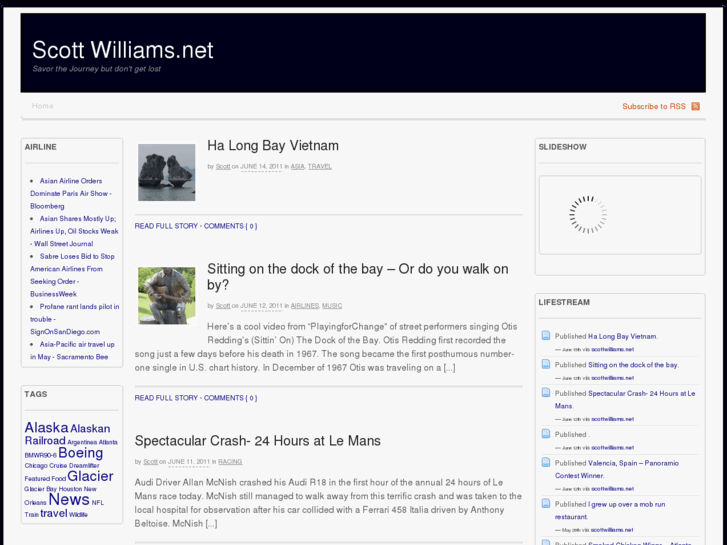Click JUNE 12, 2011 post date
This screenshot has width=727, height=545.
pos(261,306)
